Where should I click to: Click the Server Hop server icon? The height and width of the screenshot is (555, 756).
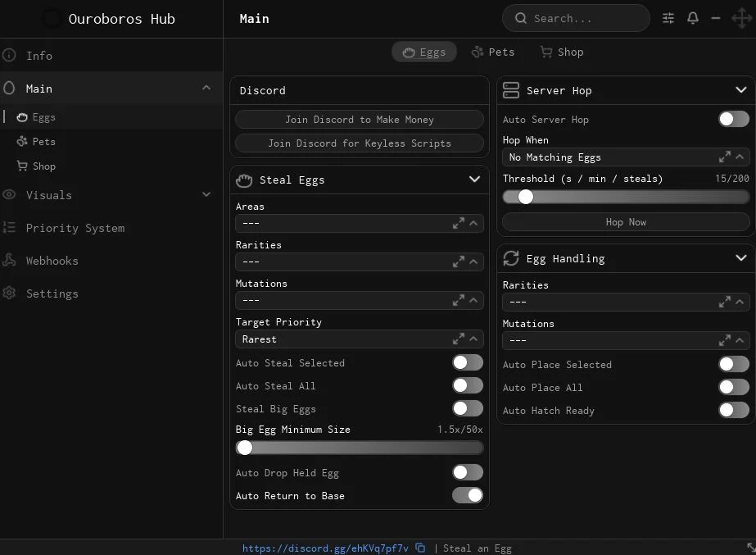coord(511,90)
